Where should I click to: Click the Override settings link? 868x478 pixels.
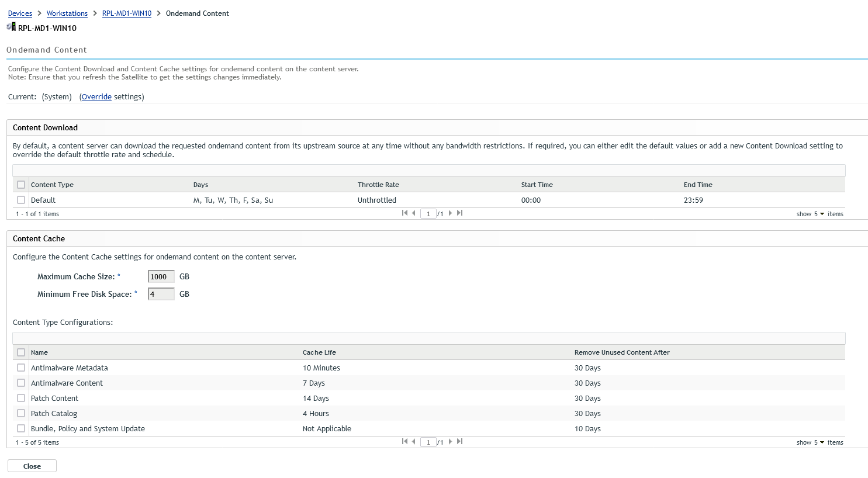[x=96, y=97]
